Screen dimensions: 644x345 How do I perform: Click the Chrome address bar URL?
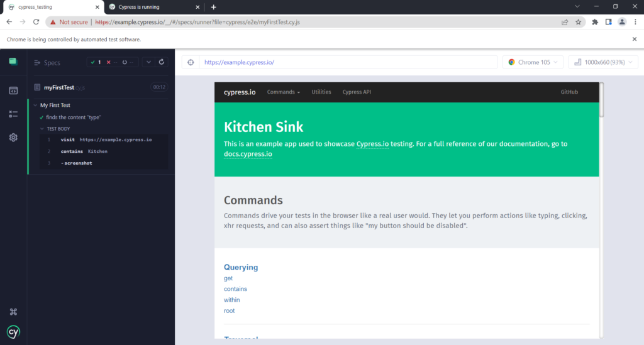tap(197, 22)
